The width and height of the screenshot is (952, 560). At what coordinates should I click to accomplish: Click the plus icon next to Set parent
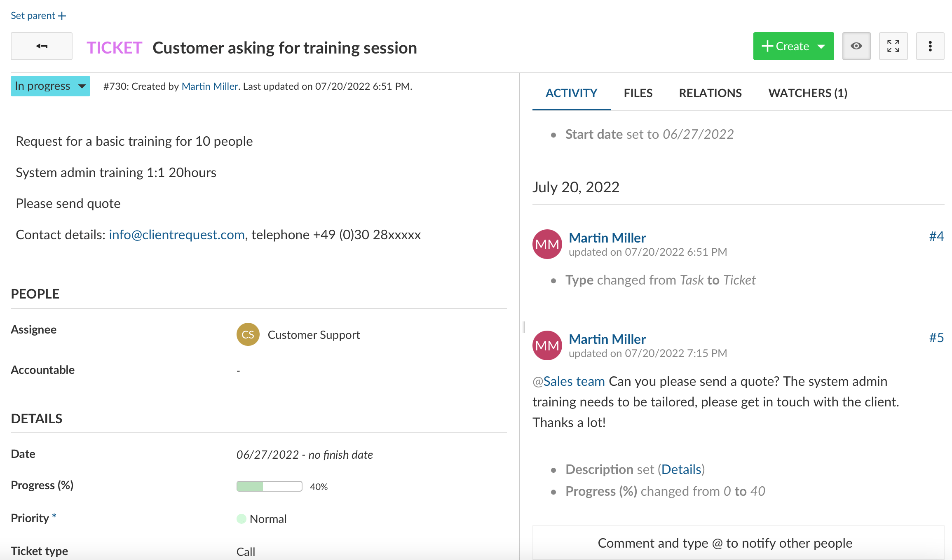click(62, 16)
